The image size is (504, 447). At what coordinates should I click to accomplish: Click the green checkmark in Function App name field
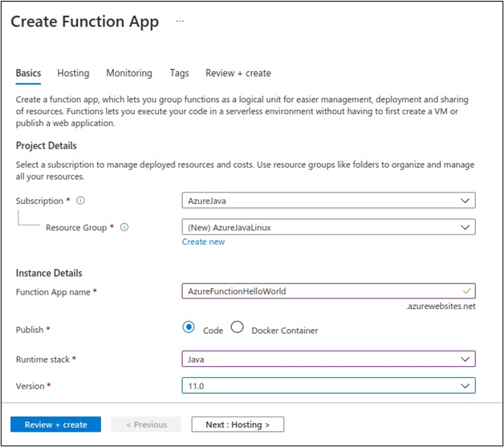click(467, 291)
